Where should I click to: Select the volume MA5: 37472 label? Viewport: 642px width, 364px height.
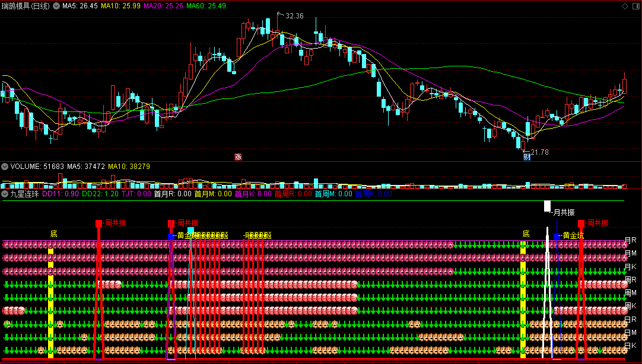pos(85,167)
